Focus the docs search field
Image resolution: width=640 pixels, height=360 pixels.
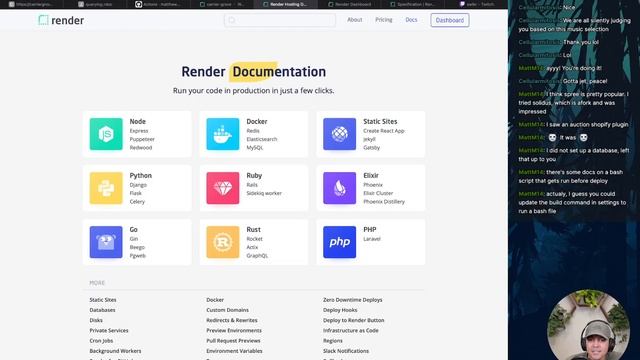[280, 20]
